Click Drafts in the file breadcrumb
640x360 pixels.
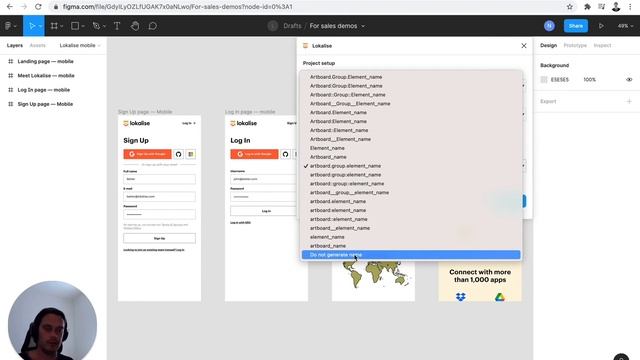tap(292, 26)
